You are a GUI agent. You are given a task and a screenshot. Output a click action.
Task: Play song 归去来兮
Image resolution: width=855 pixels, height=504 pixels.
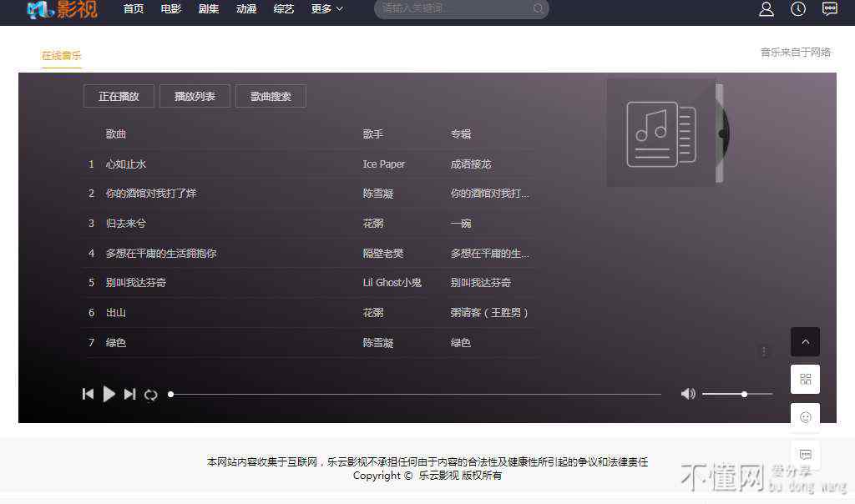[x=126, y=224]
